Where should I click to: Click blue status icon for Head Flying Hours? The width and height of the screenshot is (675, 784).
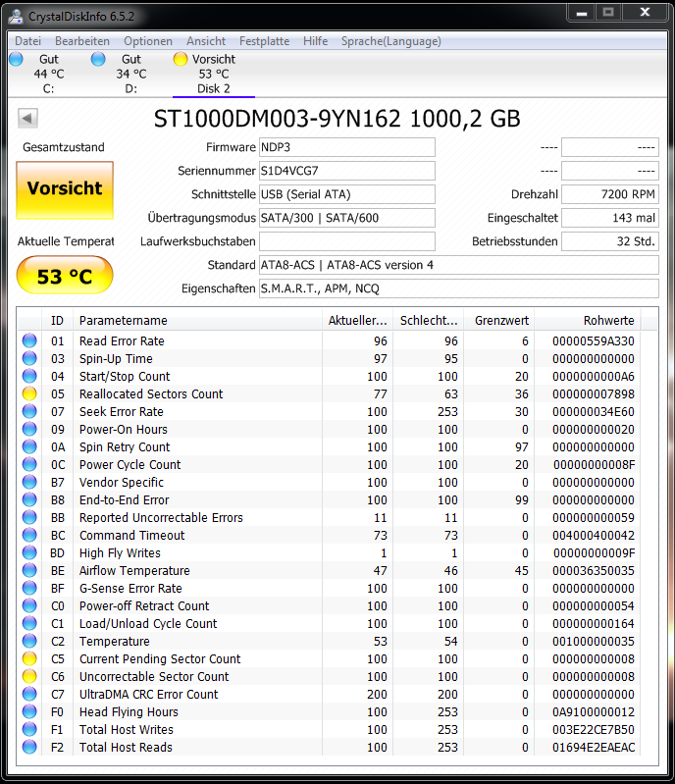click(29, 711)
